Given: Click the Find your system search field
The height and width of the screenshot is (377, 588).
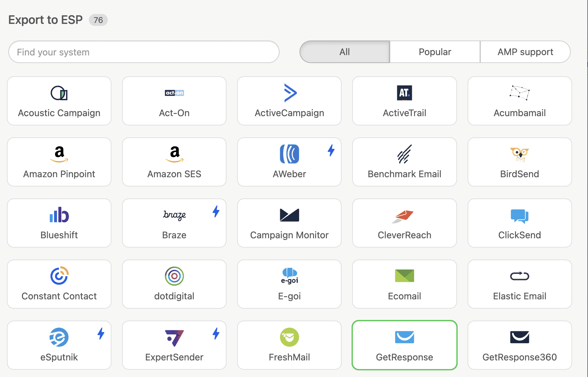Looking at the screenshot, I should click(x=144, y=52).
